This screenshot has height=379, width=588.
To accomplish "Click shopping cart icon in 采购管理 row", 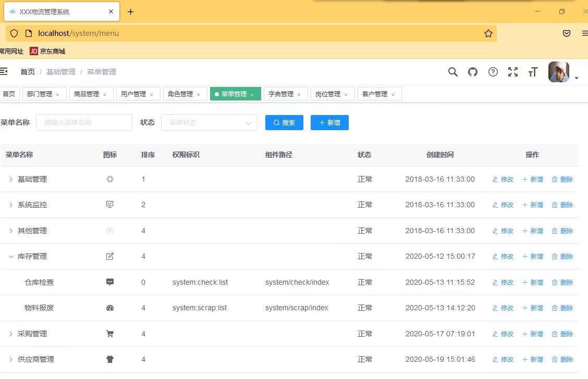I will click(x=110, y=334).
